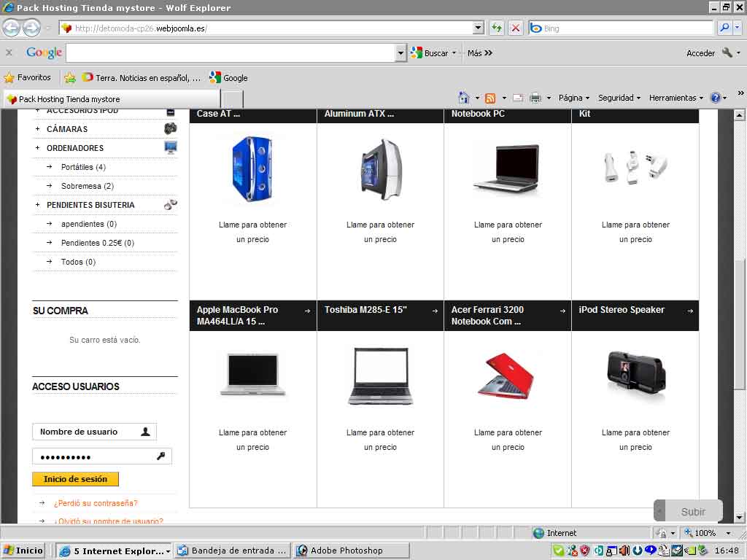Open the Acer Ferrari 3200 Notebook title
Screen dimensions: 747x560
coord(487,315)
